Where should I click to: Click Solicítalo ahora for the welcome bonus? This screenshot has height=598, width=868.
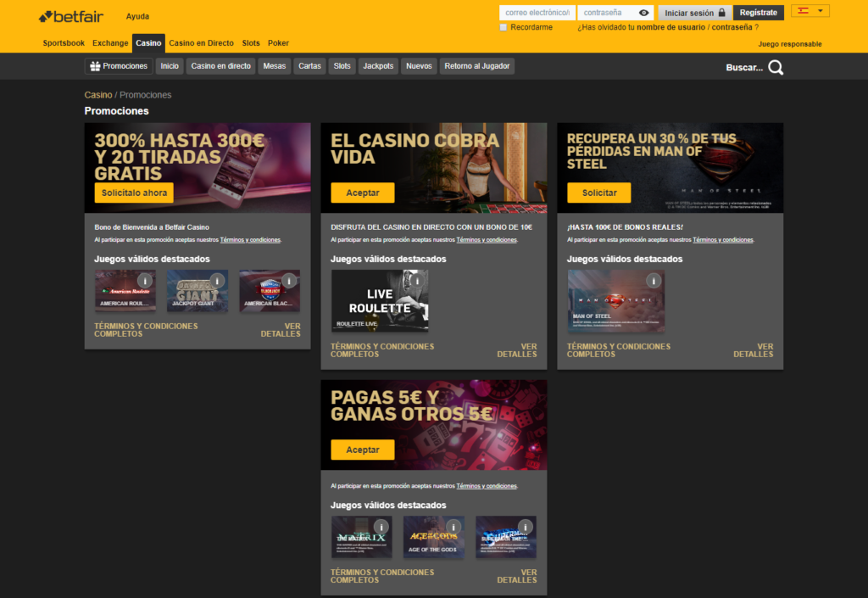click(x=133, y=193)
